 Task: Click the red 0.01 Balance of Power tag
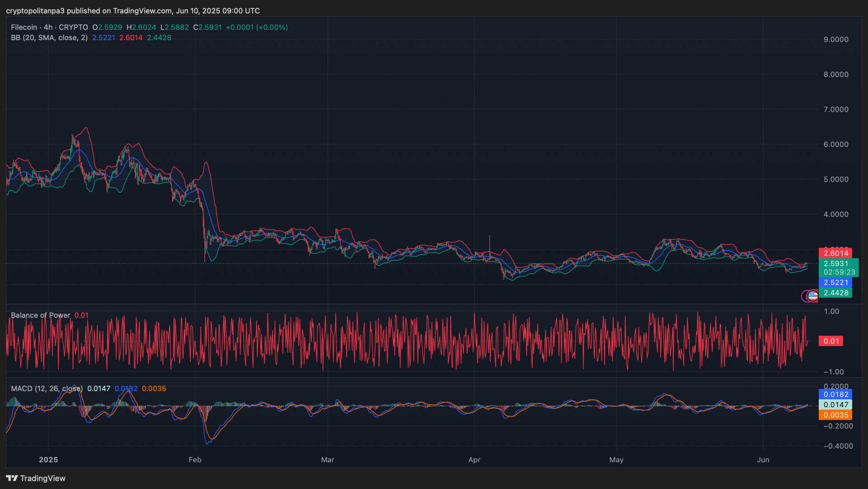click(x=830, y=341)
